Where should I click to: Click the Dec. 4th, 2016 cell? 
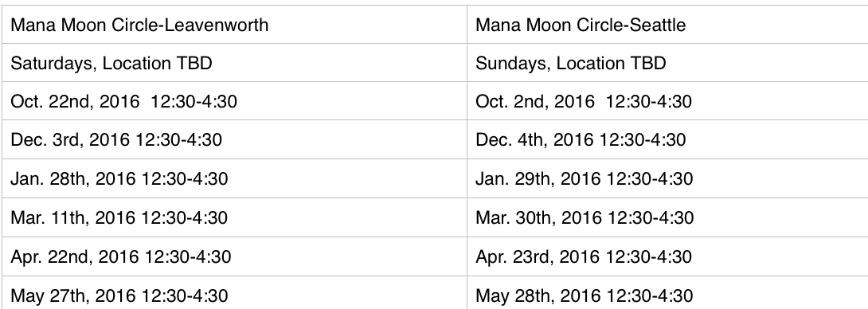(667, 139)
